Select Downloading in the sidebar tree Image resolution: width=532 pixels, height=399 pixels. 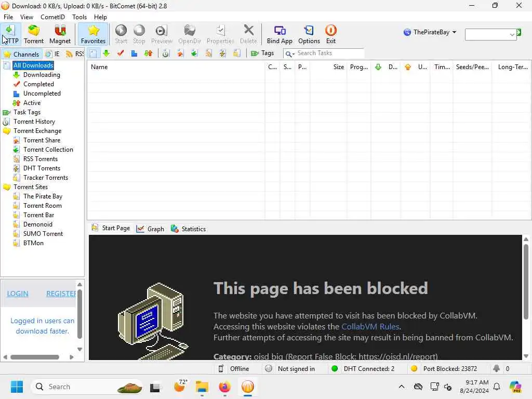(x=42, y=75)
